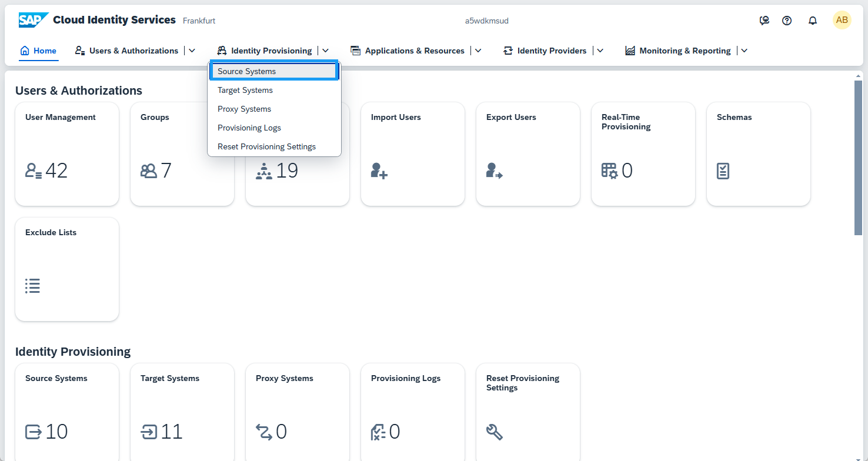Click the Frankfurt region label
The width and height of the screenshot is (868, 461).
point(199,21)
